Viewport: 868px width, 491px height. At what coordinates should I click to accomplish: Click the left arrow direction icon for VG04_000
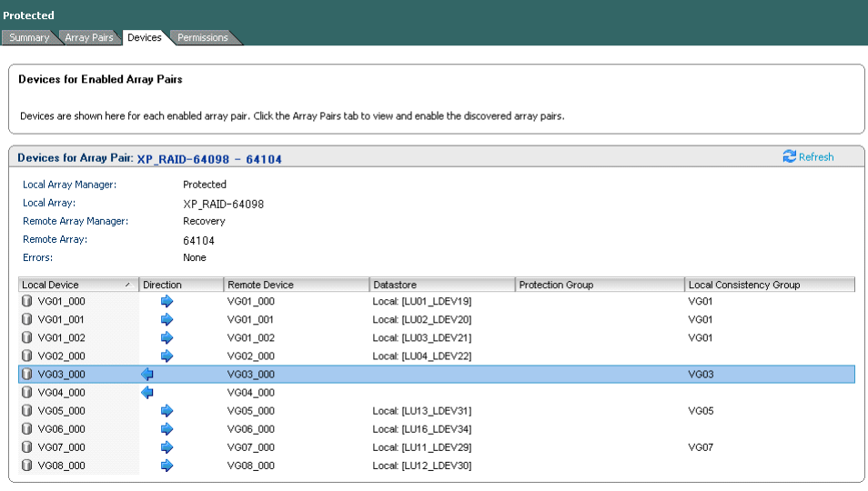(x=147, y=392)
